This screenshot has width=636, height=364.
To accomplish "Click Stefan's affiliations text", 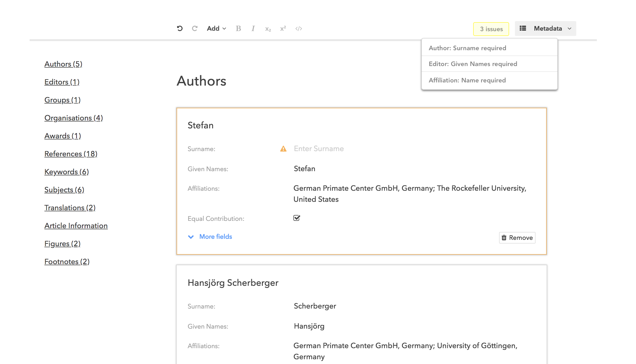I will [x=410, y=194].
